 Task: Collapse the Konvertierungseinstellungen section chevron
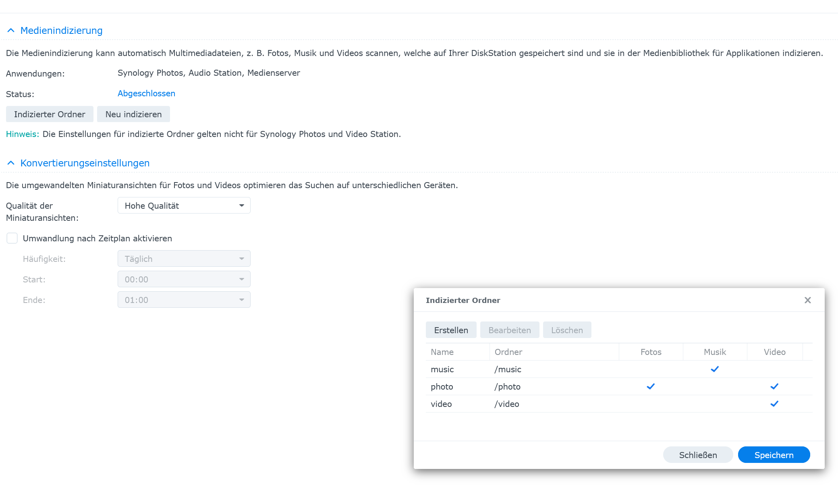[x=11, y=163]
